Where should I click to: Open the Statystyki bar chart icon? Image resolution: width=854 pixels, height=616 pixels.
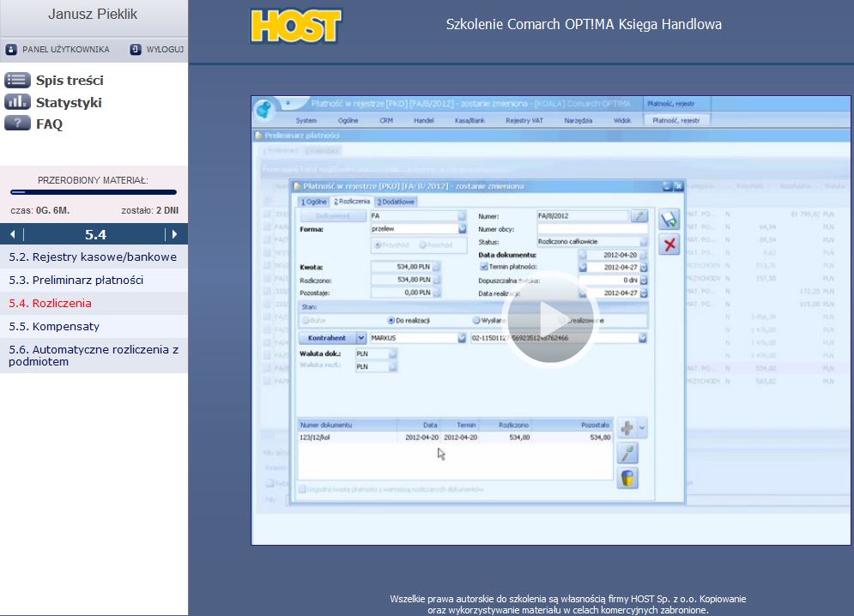pos(17,102)
